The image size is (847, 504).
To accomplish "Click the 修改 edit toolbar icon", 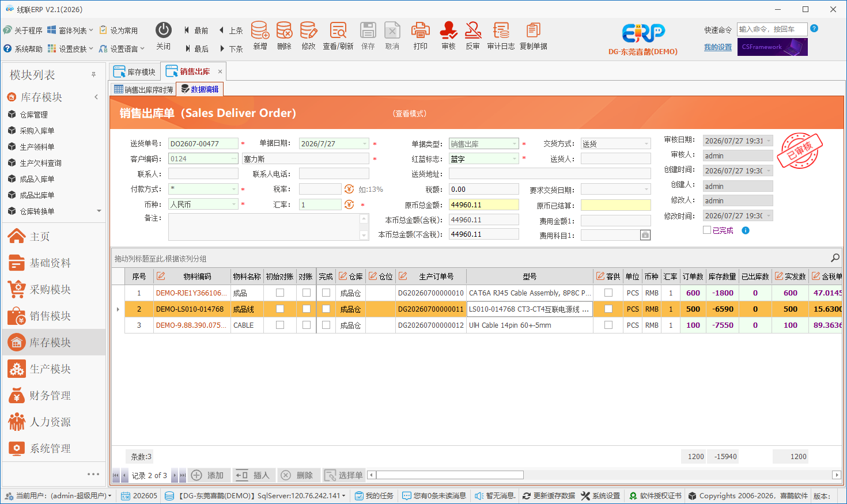I will pyautogui.click(x=308, y=36).
